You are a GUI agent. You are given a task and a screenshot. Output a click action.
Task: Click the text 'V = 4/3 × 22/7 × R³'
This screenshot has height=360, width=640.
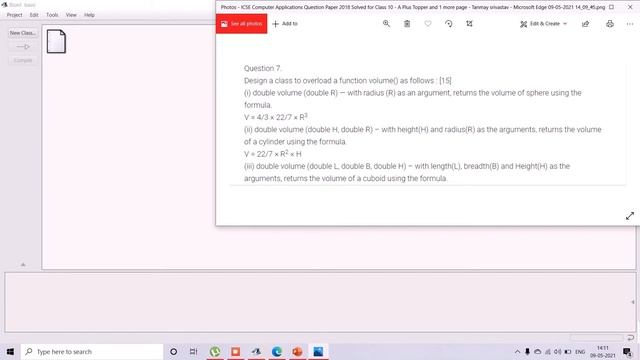(x=276, y=117)
